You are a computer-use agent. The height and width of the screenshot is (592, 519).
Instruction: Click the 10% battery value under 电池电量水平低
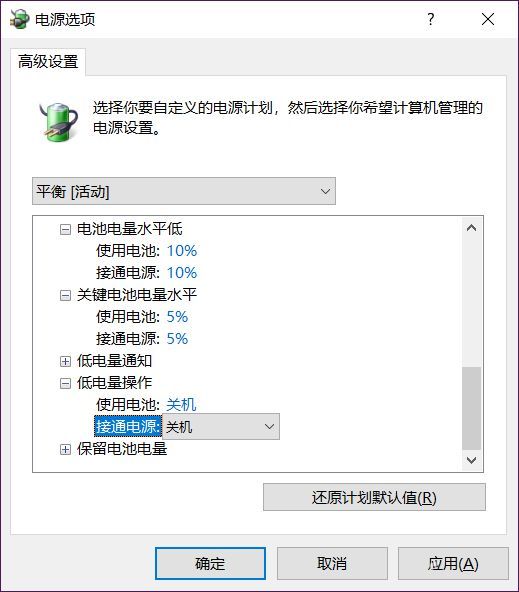point(182,251)
